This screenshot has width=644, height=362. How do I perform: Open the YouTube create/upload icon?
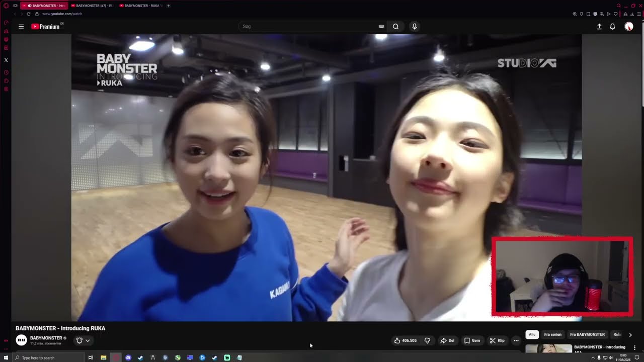click(x=599, y=27)
